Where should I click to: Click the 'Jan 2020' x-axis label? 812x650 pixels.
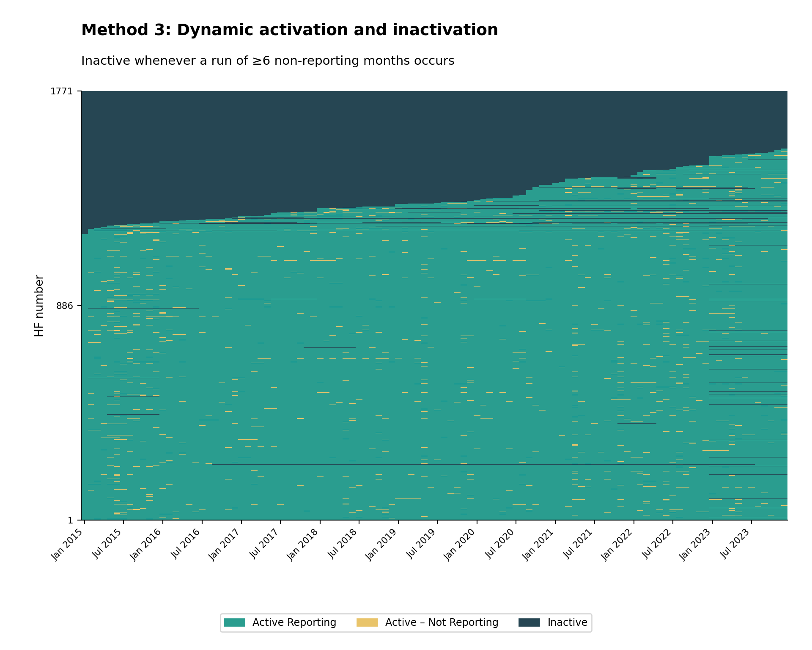click(461, 545)
